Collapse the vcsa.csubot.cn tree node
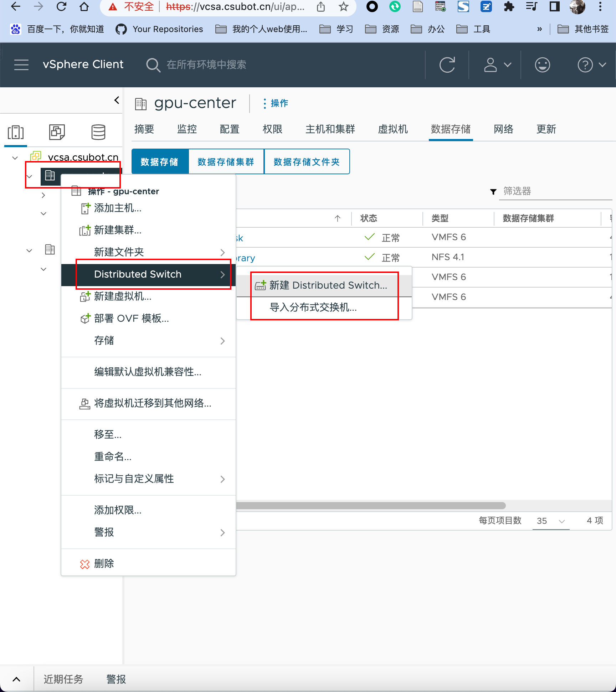Image resolution: width=616 pixels, height=692 pixels. [15, 157]
